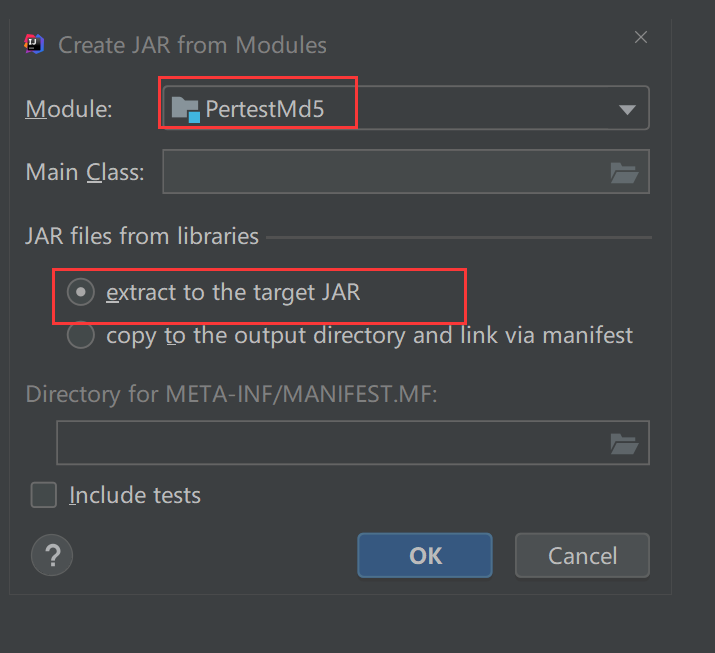Click the 'JAR files from libraries' heading
This screenshot has height=653, width=715.
142,237
